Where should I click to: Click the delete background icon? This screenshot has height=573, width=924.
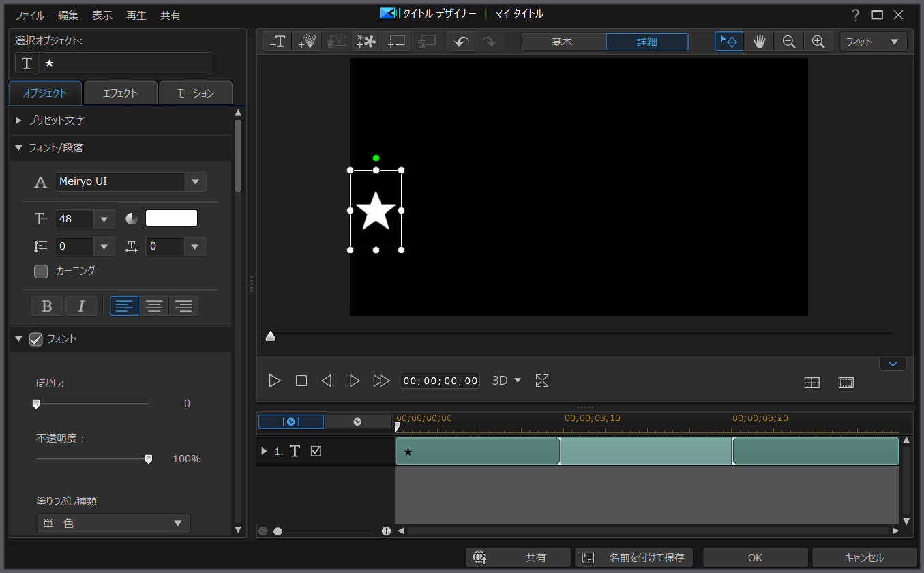point(427,42)
